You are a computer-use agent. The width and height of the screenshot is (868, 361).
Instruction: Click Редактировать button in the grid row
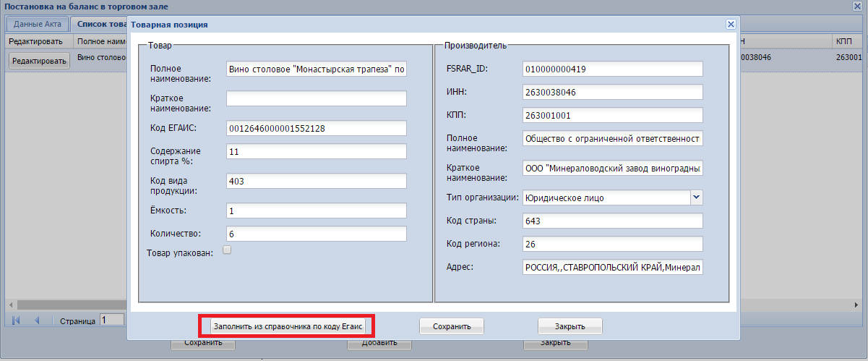(x=39, y=61)
